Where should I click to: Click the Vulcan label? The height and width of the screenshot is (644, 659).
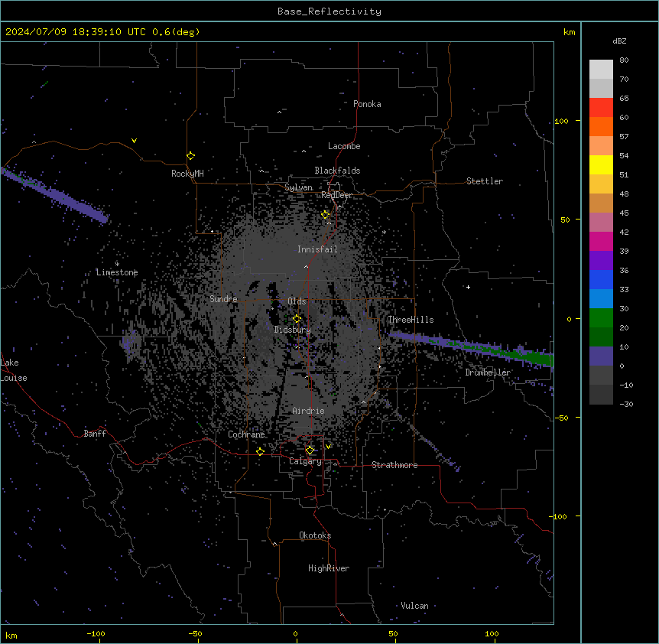pos(414,606)
